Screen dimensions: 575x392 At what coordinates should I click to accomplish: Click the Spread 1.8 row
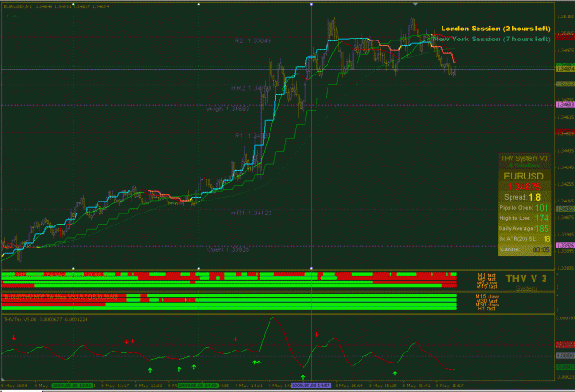pyautogui.click(x=524, y=197)
